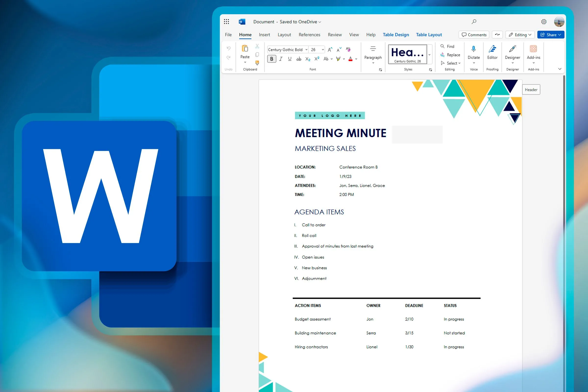
Task: Apply strikethrough formatting
Action: pos(298,59)
